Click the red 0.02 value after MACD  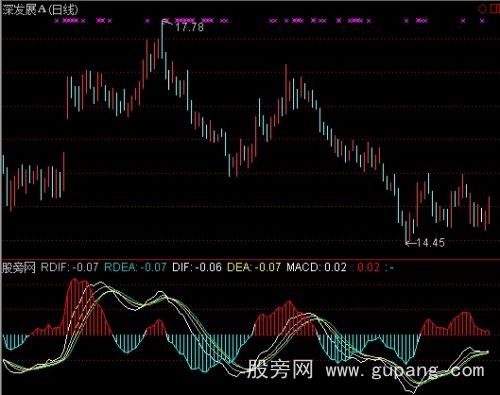pyautogui.click(x=368, y=267)
